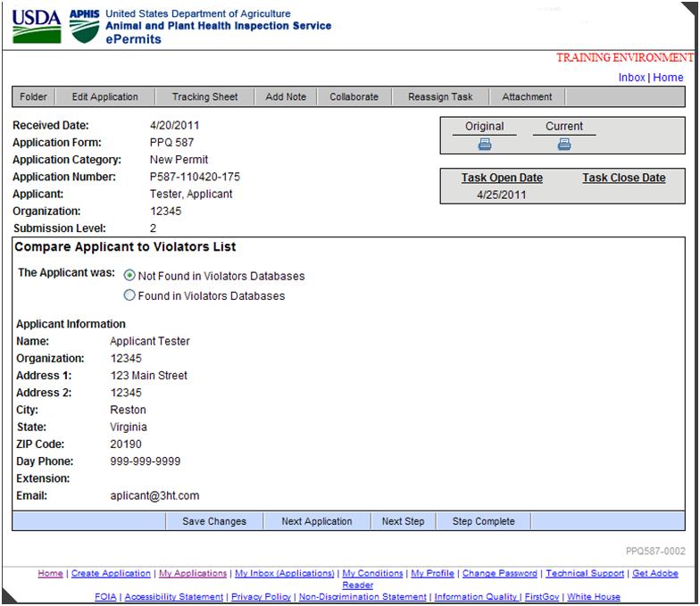
Task: Open the Inbox link
Action: [x=632, y=78]
